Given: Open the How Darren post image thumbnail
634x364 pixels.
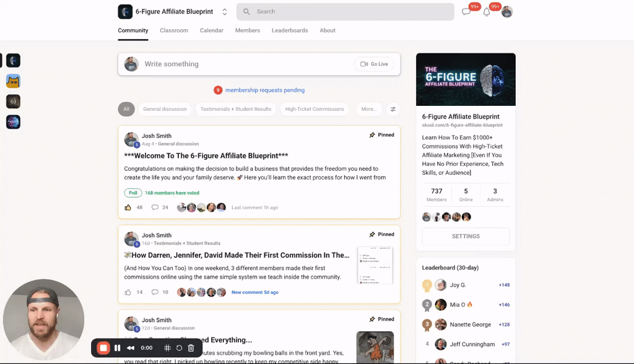Looking at the screenshot, I should (x=375, y=266).
